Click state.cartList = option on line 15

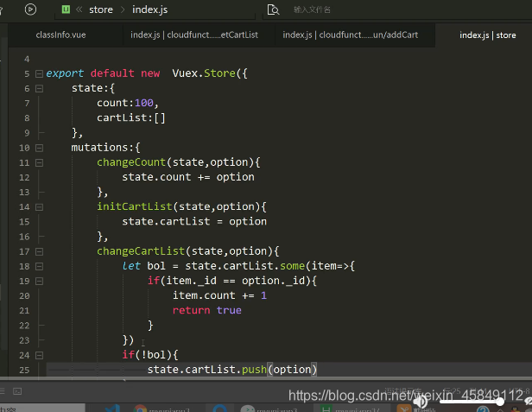[x=194, y=221]
